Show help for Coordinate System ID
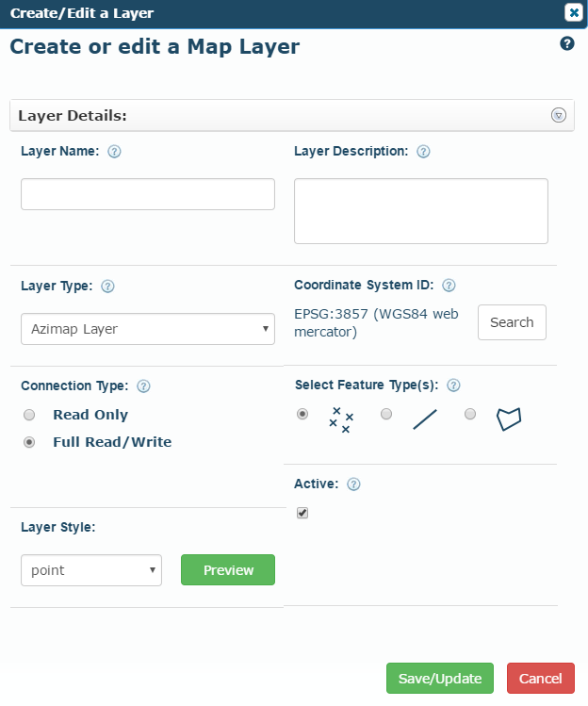Image resolution: width=588 pixels, height=706 pixels. pyautogui.click(x=449, y=285)
